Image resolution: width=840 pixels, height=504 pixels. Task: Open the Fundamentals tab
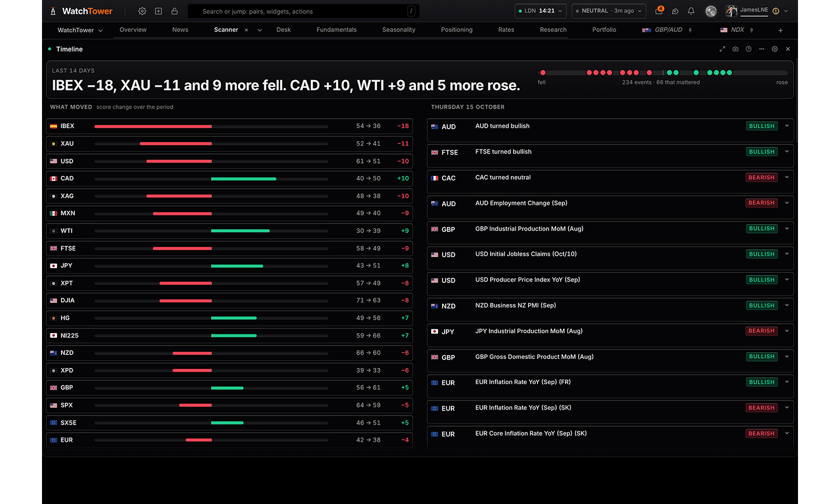pyautogui.click(x=337, y=30)
